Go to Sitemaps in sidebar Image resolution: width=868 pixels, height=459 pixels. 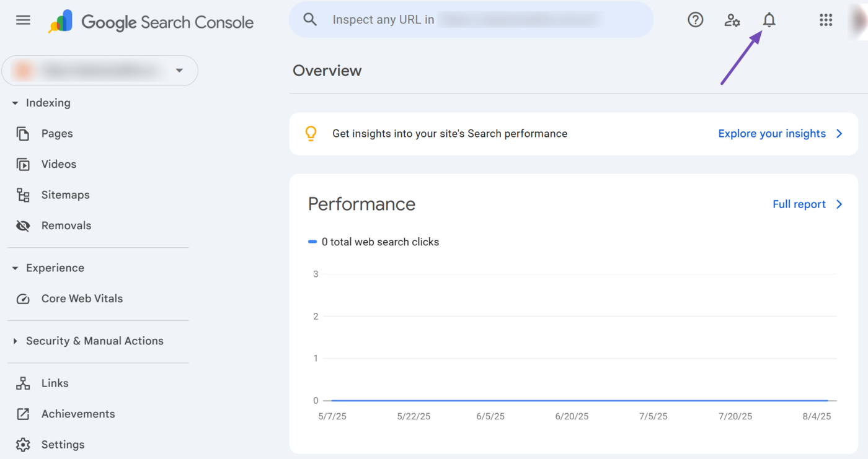click(65, 195)
